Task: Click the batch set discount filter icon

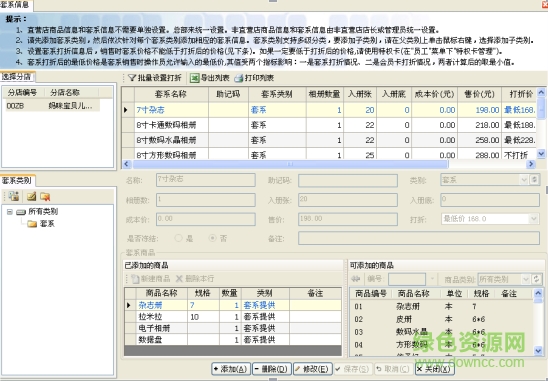Action: [131, 78]
